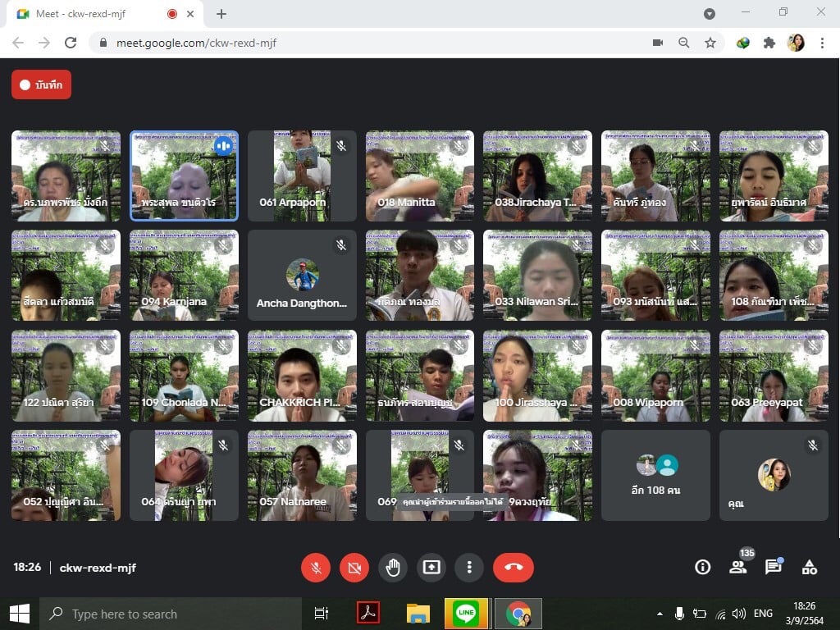Image resolution: width=840 pixels, height=630 pixels.
Task: Click the present screen icon
Action: (x=431, y=567)
